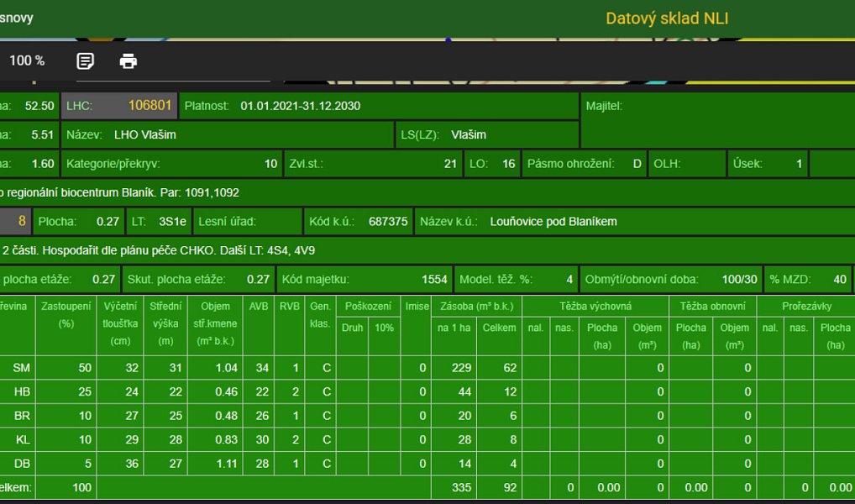Click the Obmýtí/obnovní doba value 100/30
Screen dimensions: 855x504
coord(739,279)
